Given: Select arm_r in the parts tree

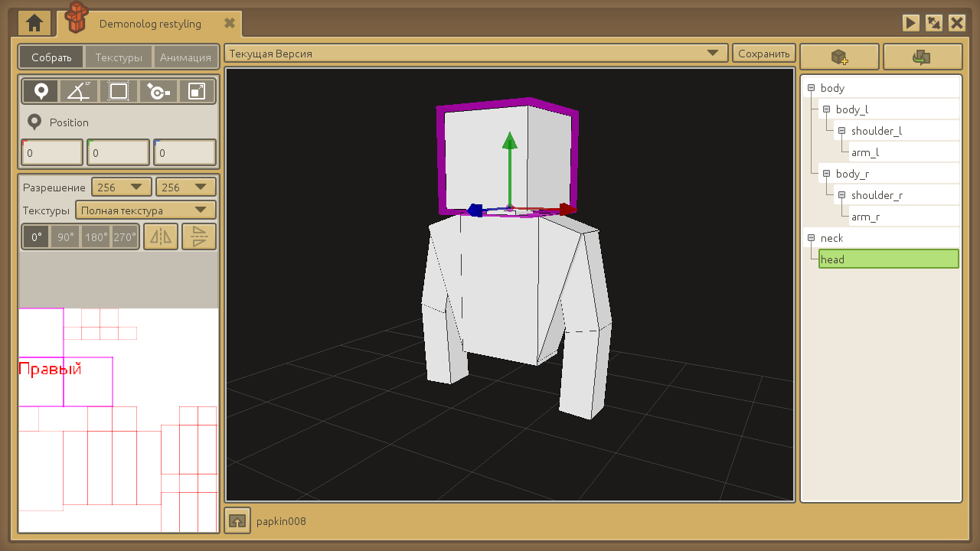Looking at the screenshot, I should pos(865,217).
